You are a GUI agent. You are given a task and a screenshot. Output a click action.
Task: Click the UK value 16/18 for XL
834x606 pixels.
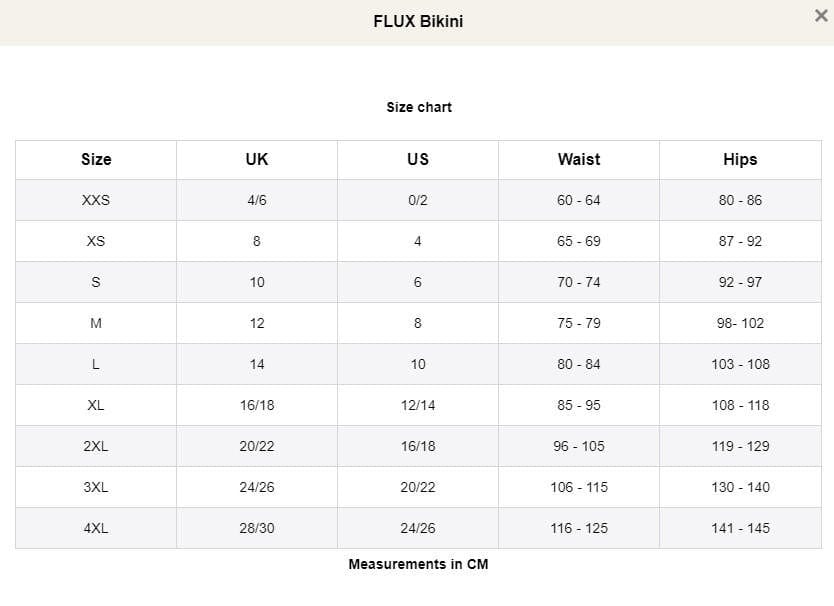(256, 405)
